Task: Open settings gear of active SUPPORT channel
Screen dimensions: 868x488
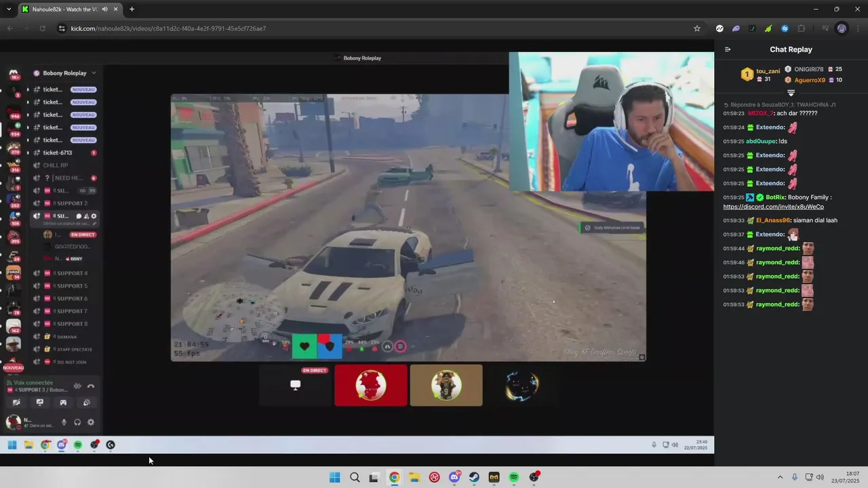Action: 94,216
